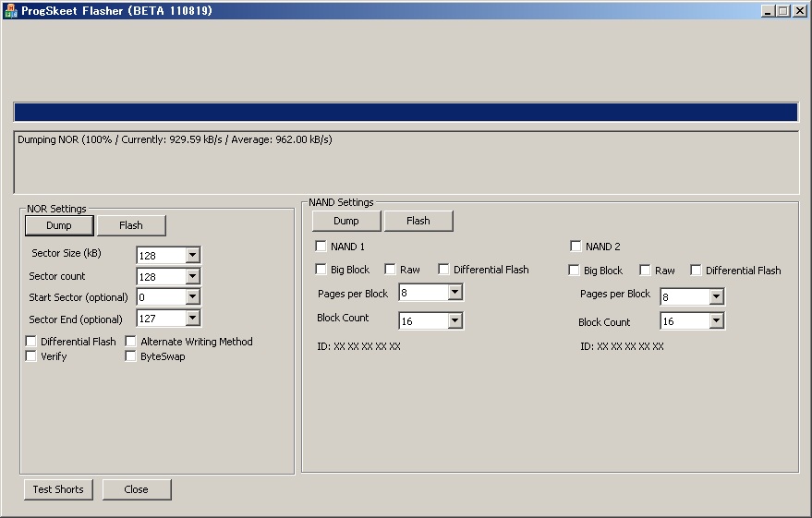
Task: Click the 'NAND Settings' group label
Action: (341, 202)
